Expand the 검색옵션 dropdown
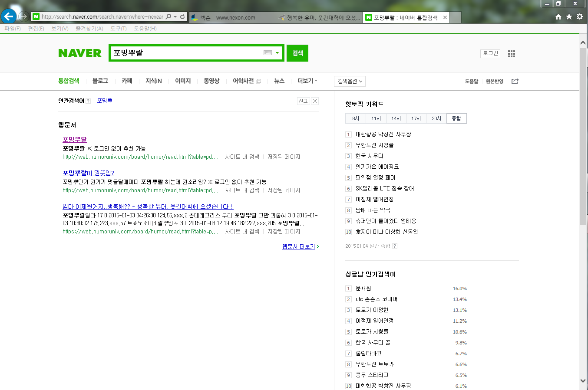 [350, 81]
